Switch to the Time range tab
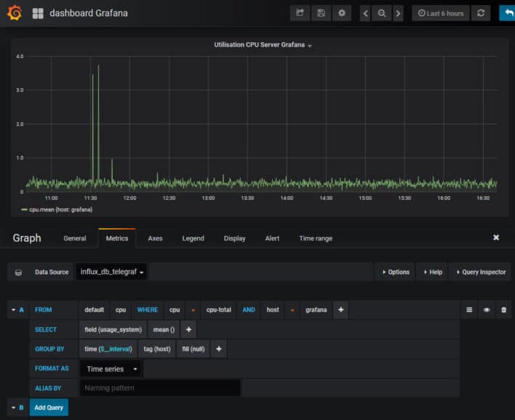The image size is (515, 420). pyautogui.click(x=316, y=238)
